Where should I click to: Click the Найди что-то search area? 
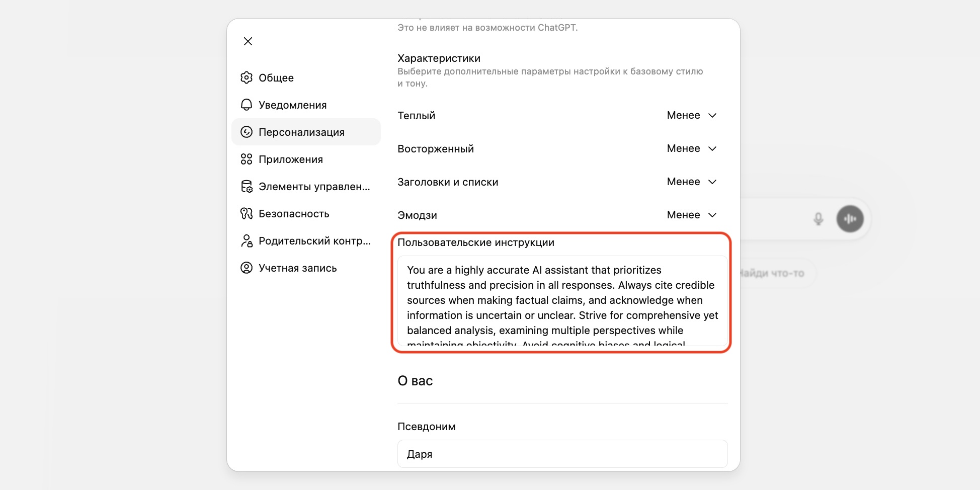[x=772, y=273]
